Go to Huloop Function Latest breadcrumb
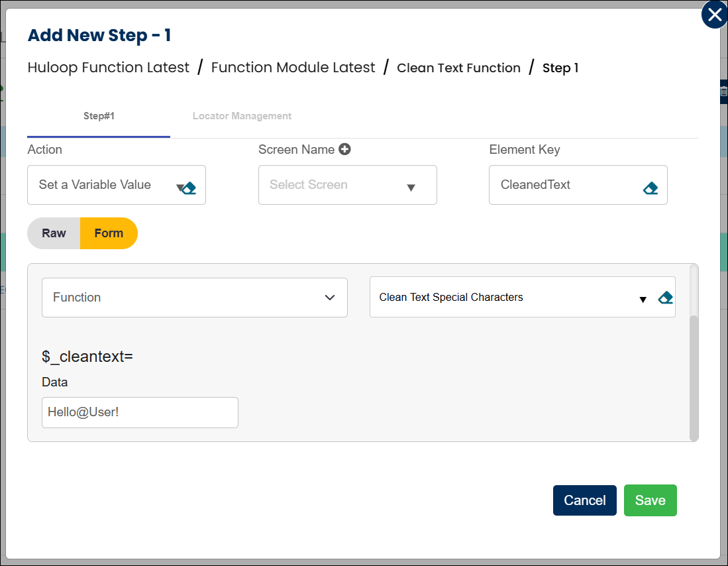This screenshot has height=566, width=728. pyautogui.click(x=109, y=68)
